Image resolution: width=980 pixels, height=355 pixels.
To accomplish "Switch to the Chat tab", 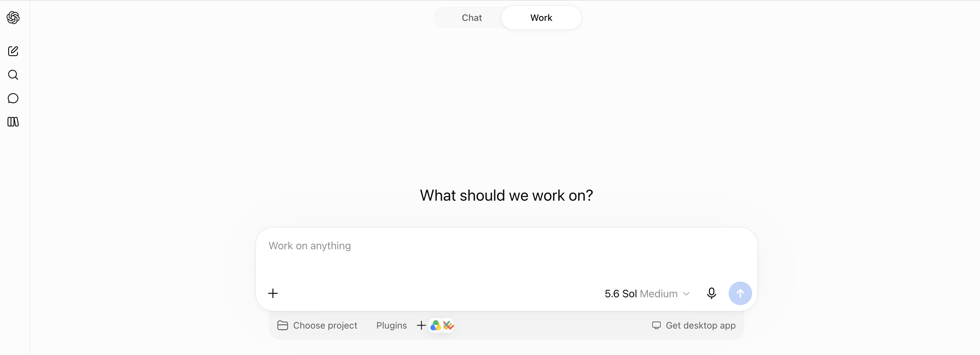I will pos(471,18).
